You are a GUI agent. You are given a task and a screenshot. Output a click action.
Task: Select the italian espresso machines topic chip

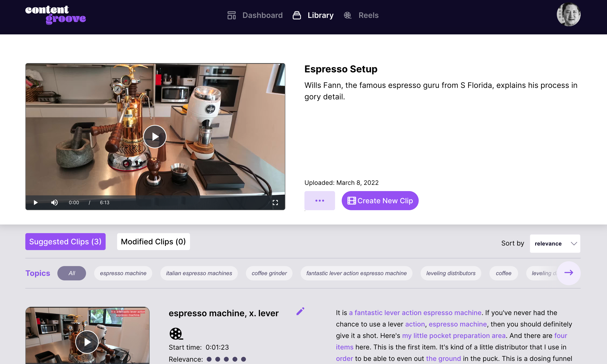[x=199, y=273]
